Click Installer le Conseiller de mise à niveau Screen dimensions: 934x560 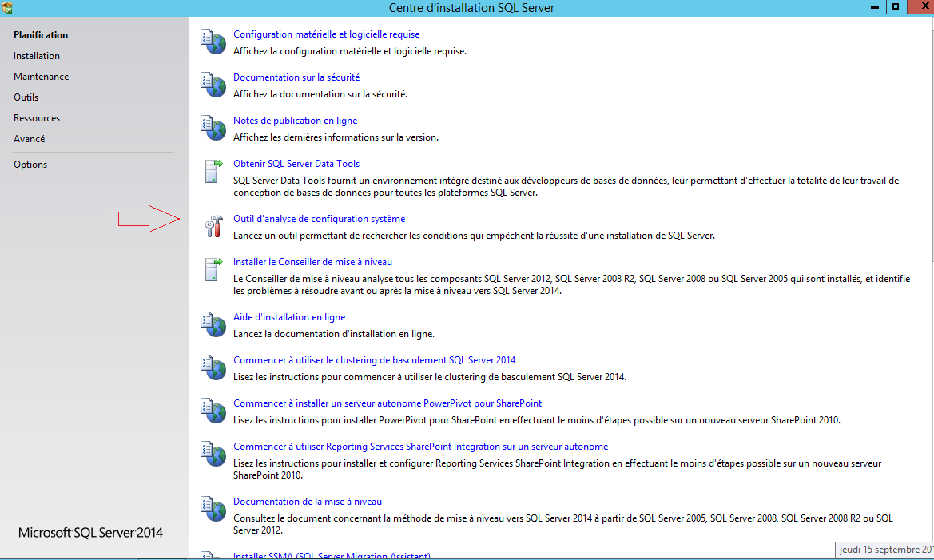point(312,262)
